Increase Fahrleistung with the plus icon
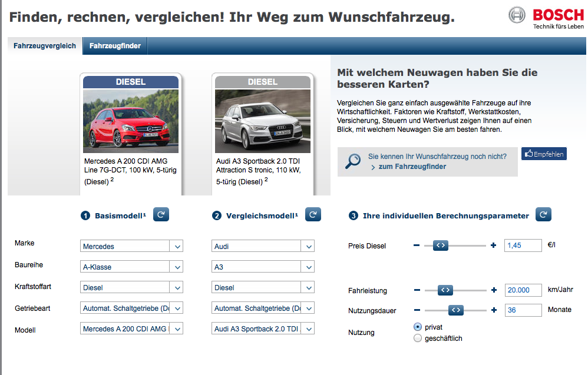Screen dimensions: 588x375 tap(494, 290)
